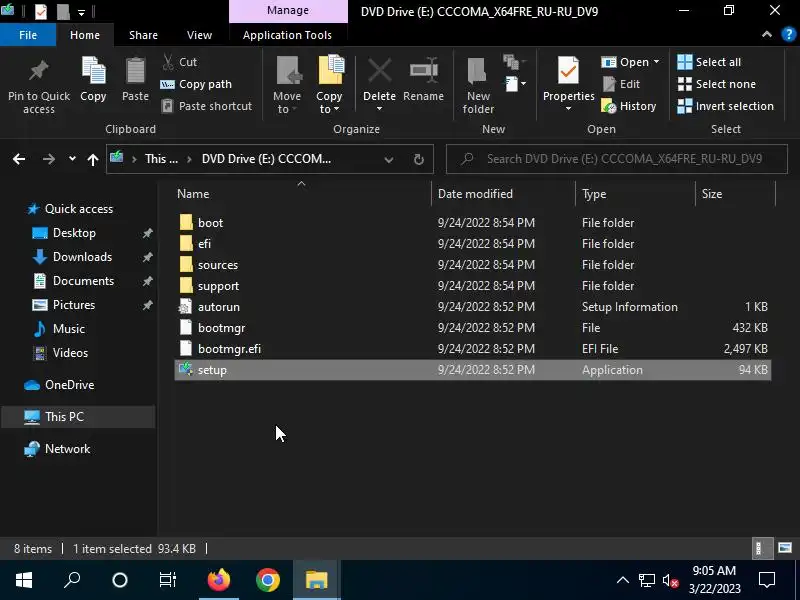Click the Copy ribbon button
The image size is (800, 600).
pos(93,80)
